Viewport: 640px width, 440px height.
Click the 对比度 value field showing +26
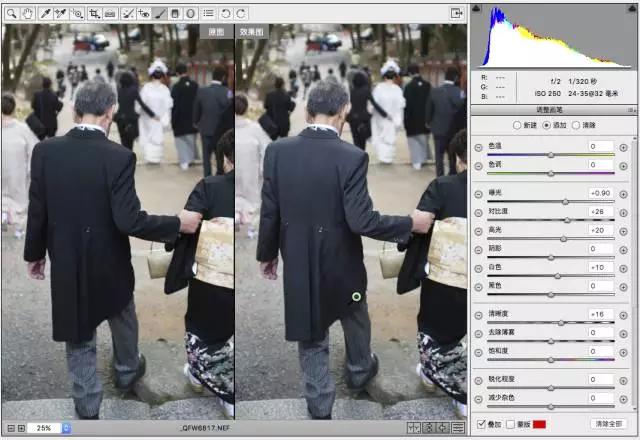pyautogui.click(x=600, y=211)
